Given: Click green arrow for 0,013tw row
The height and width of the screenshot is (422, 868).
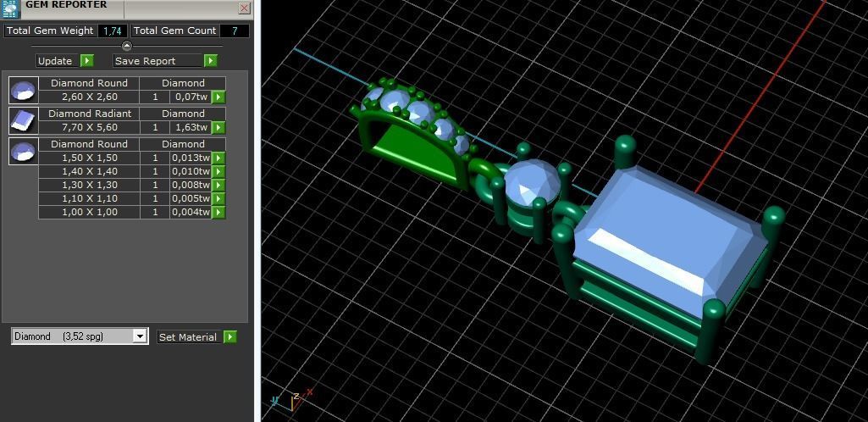Looking at the screenshot, I should pyautogui.click(x=219, y=158).
